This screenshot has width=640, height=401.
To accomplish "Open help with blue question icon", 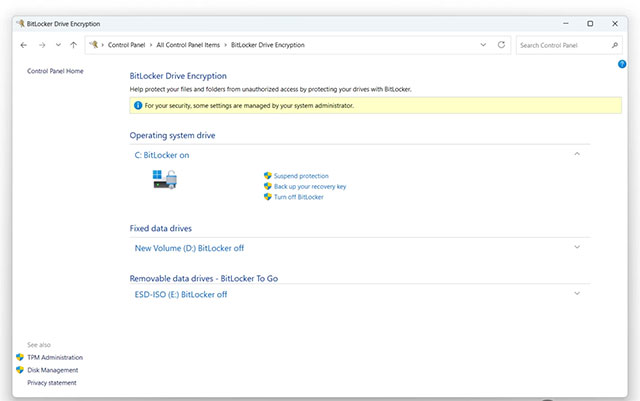I will pyautogui.click(x=622, y=64).
